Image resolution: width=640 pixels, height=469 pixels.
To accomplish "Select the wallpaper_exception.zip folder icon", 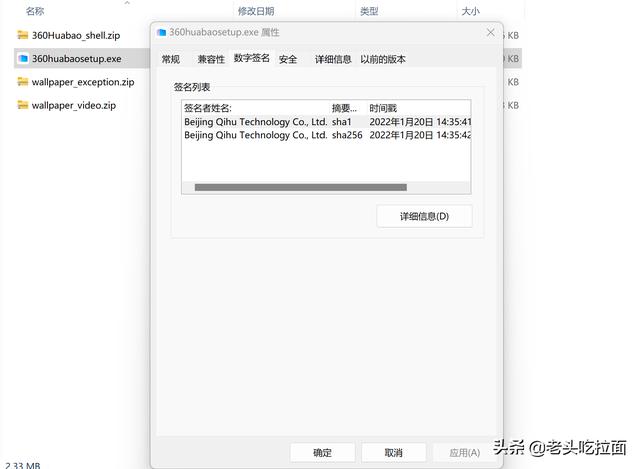I will point(23,82).
